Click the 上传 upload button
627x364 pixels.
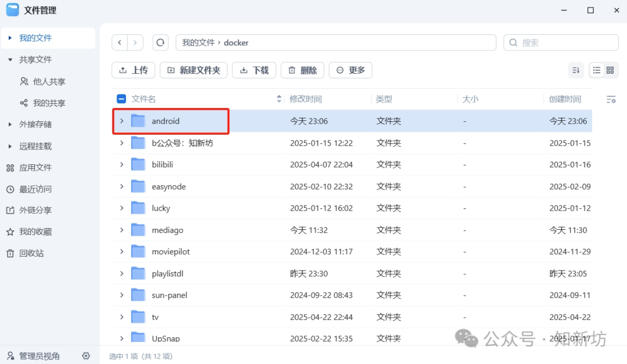(133, 70)
